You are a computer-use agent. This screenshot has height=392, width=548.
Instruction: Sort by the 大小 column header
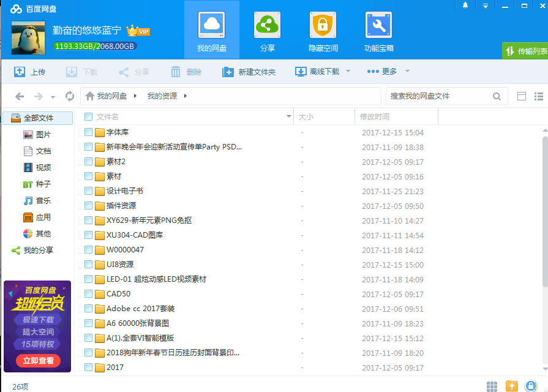click(324, 116)
